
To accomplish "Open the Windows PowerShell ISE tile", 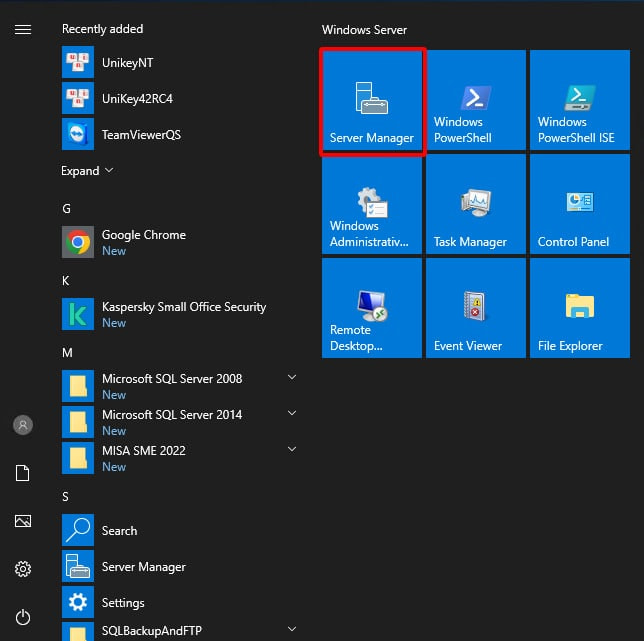I will (x=580, y=101).
